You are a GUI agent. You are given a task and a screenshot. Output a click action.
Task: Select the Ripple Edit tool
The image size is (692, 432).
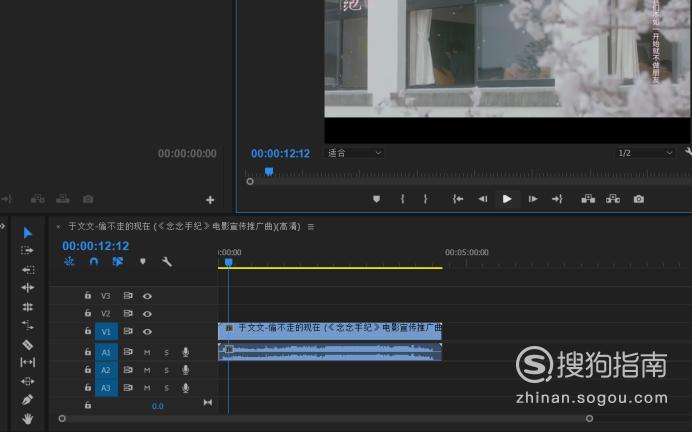pyautogui.click(x=27, y=288)
